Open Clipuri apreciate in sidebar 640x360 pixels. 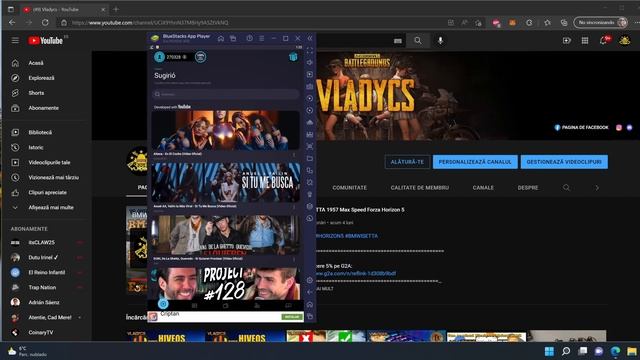46,193
